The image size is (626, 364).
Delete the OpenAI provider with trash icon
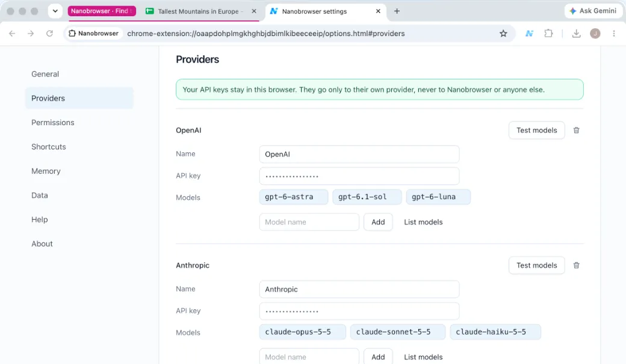(576, 130)
